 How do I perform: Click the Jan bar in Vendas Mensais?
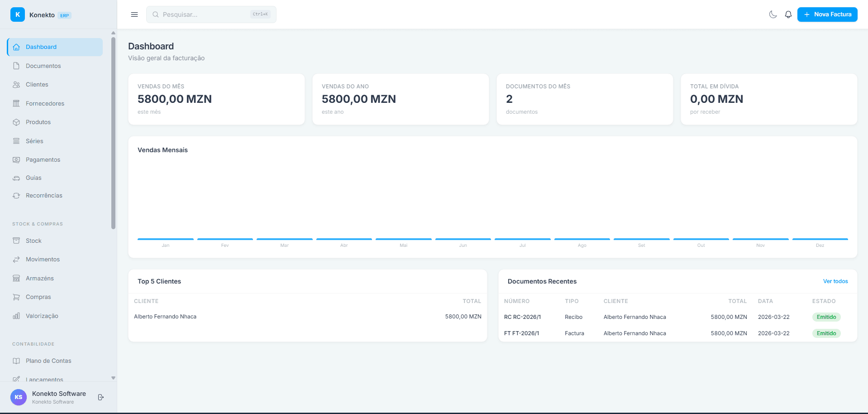(166, 239)
